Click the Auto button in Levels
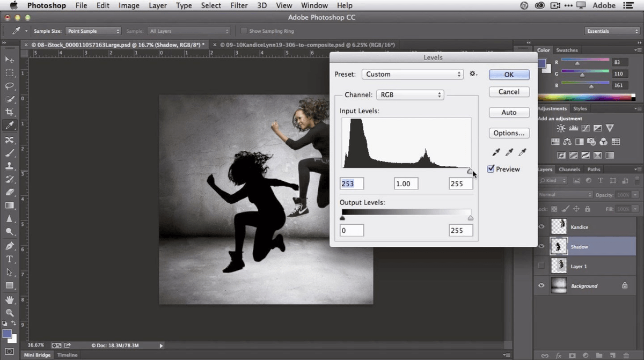Viewport: 644px width, 360px height. click(509, 112)
